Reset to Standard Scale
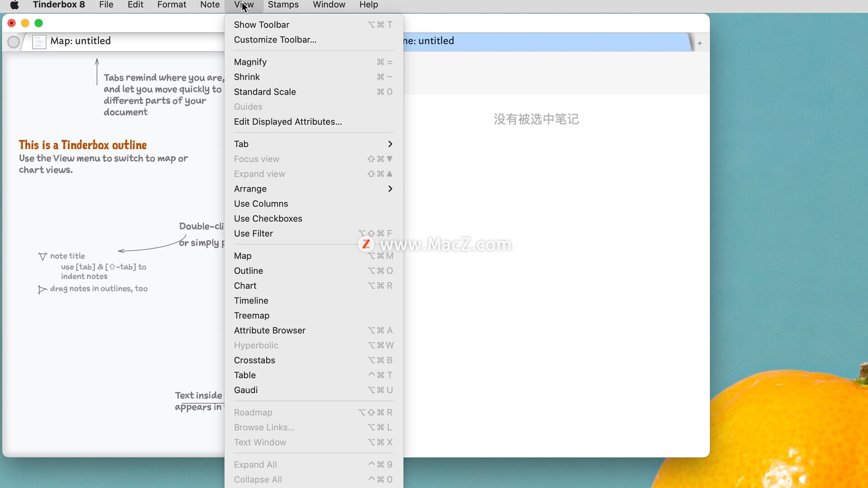Image resolution: width=868 pixels, height=488 pixels. (313, 92)
